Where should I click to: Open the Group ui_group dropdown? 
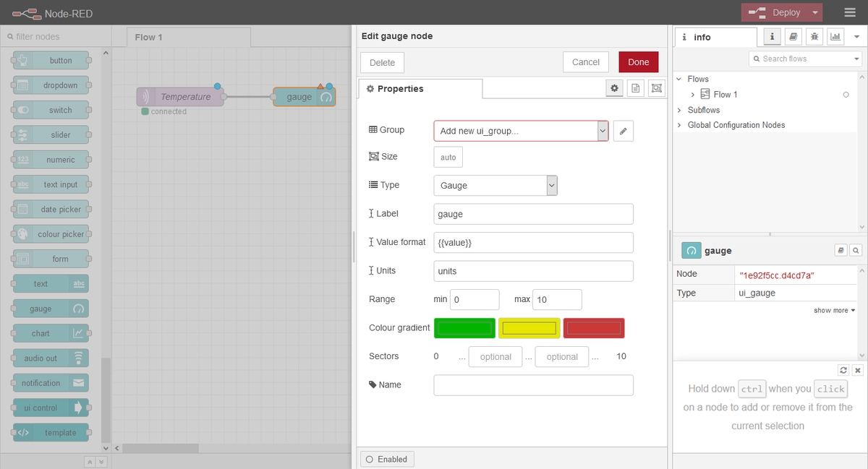522,131
